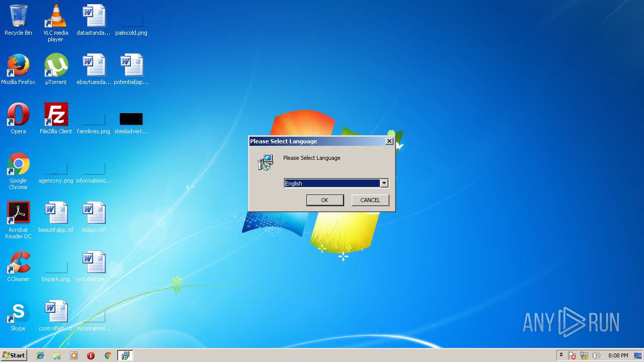Select the farmlives.png file icon
This screenshot has height=362, width=644.
(94, 123)
